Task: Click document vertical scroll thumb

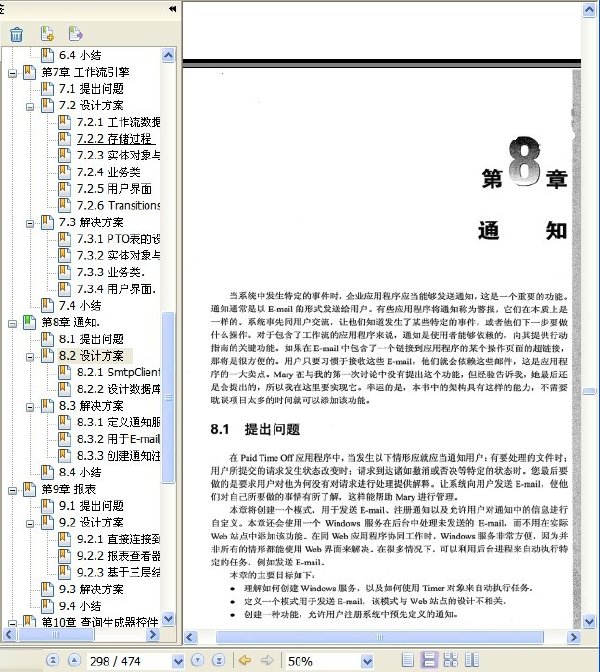Action: pos(590,391)
